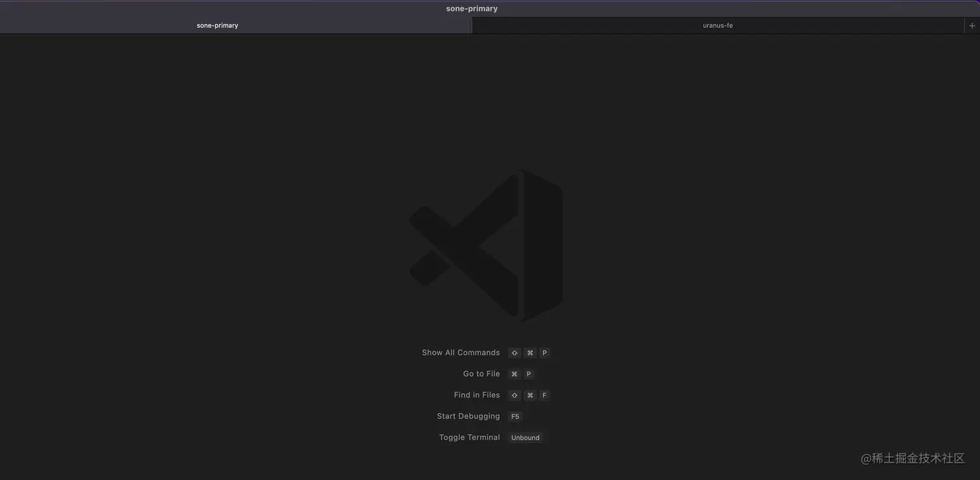This screenshot has width=980, height=480.
Task: Click the Unbound keybinding badge
Action: coord(525,438)
